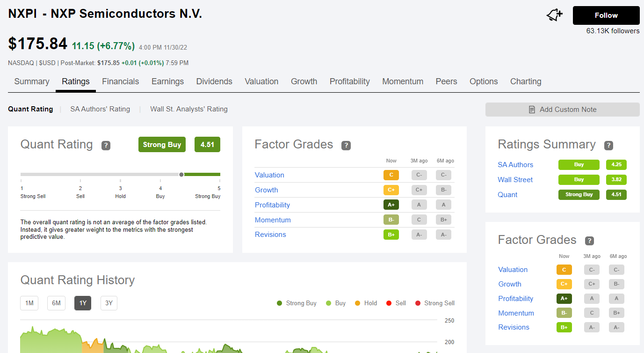
Task: Open the sidebar Factor Grades help icon
Action: (589, 241)
